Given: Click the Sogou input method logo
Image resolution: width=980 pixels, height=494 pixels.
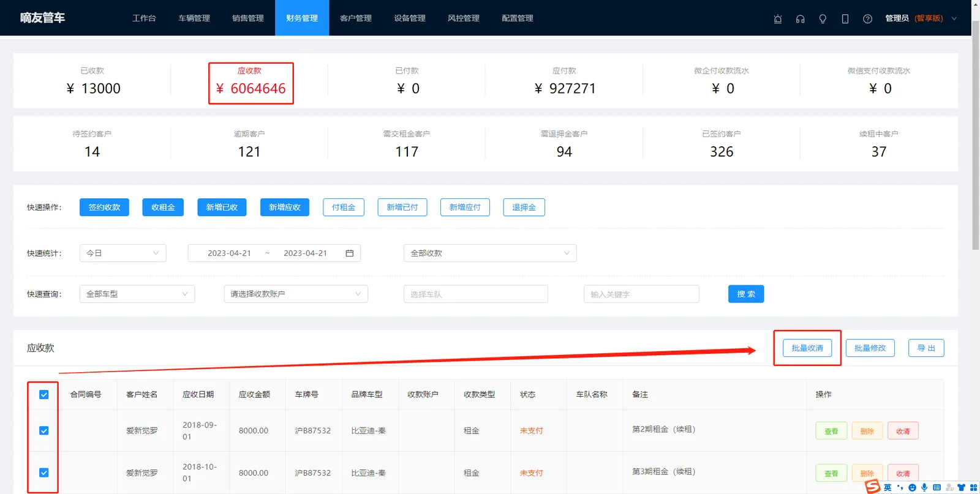Looking at the screenshot, I should click(873, 487).
